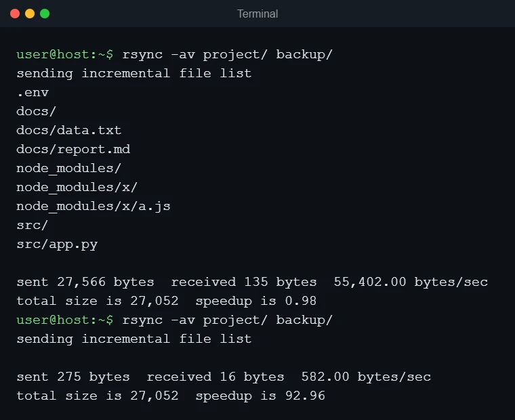Click the first user@host prompt
Image resolution: width=515 pixels, height=420 pixels.
(x=65, y=54)
